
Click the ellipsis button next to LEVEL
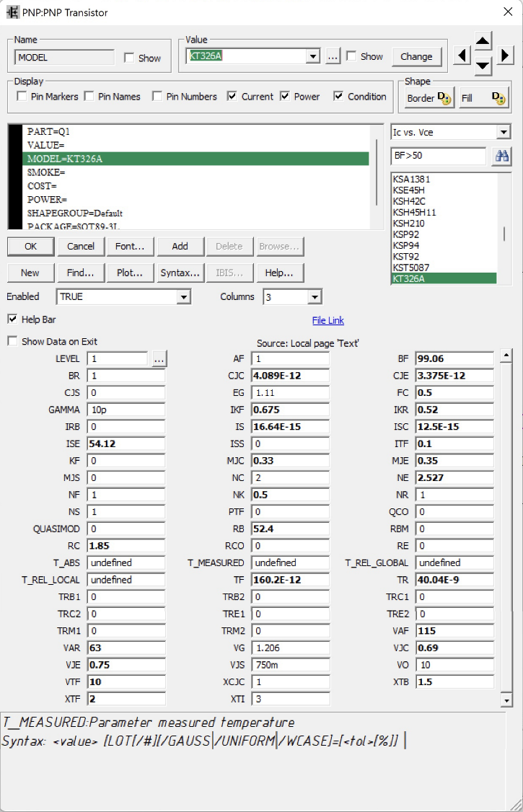[x=159, y=359]
